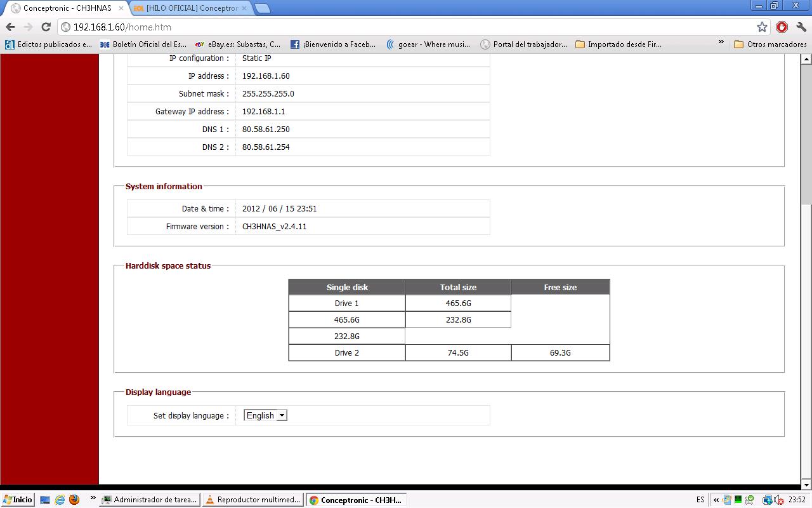Click the Conceptronic - CH3H taskbar button
The image size is (812, 508).
[356, 500]
